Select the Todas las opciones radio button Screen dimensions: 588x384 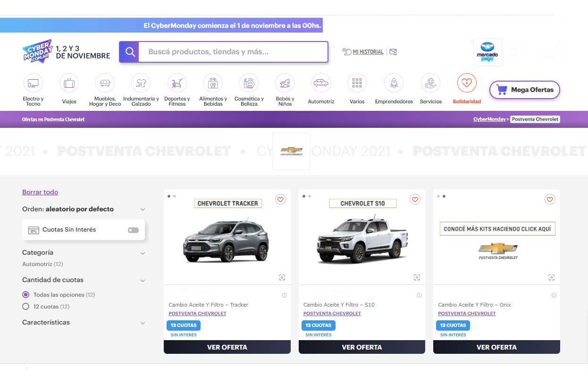[26, 295]
